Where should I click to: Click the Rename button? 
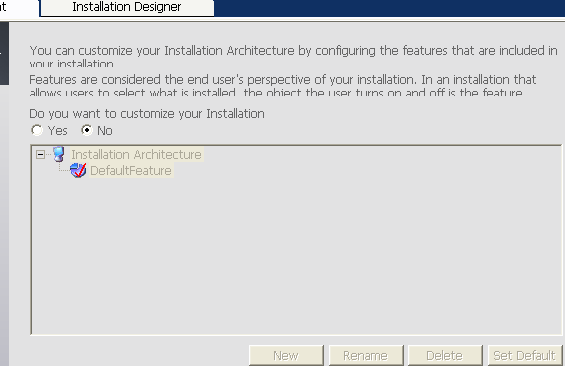pos(366,356)
